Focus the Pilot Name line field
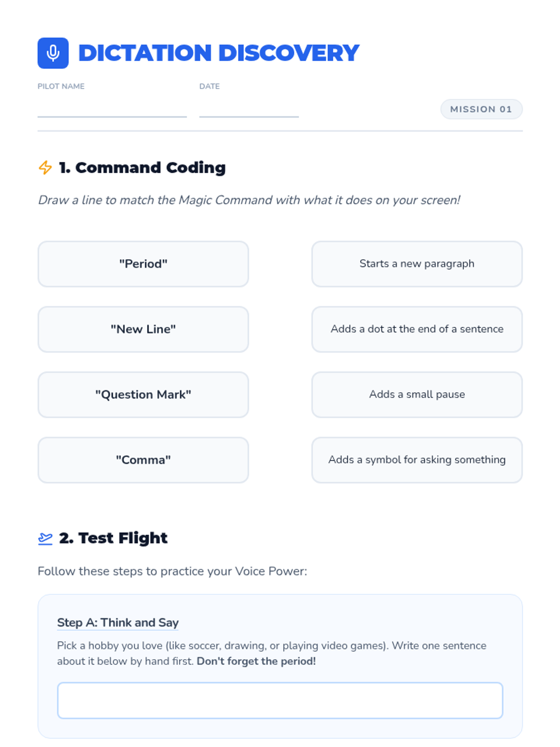 (112, 108)
